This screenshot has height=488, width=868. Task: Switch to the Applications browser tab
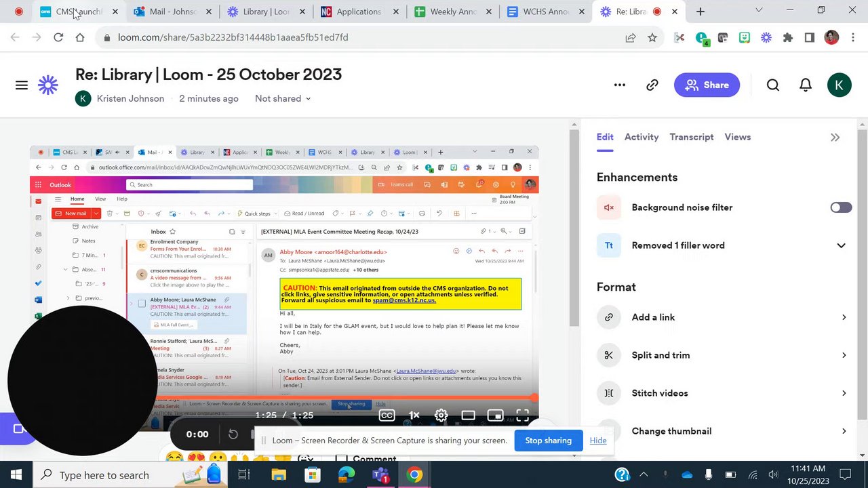click(359, 12)
